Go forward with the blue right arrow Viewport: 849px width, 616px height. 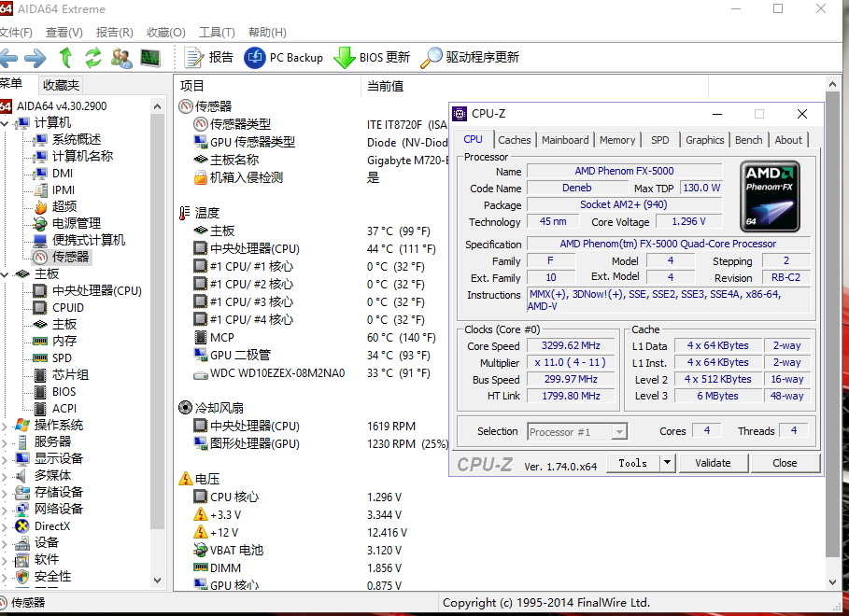35,57
